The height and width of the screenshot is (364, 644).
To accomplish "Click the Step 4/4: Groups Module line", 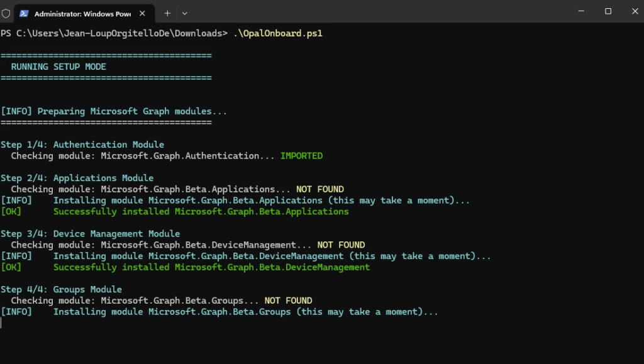I will click(62, 289).
